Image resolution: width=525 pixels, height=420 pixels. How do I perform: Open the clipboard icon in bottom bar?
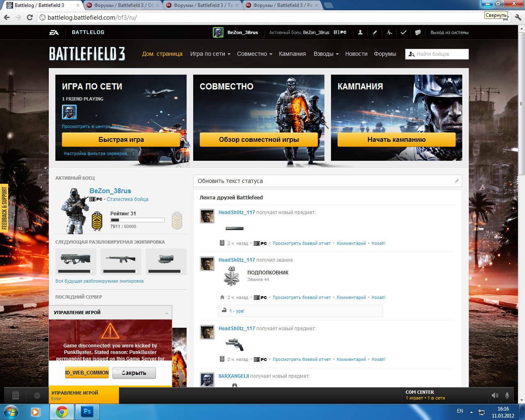(16, 395)
